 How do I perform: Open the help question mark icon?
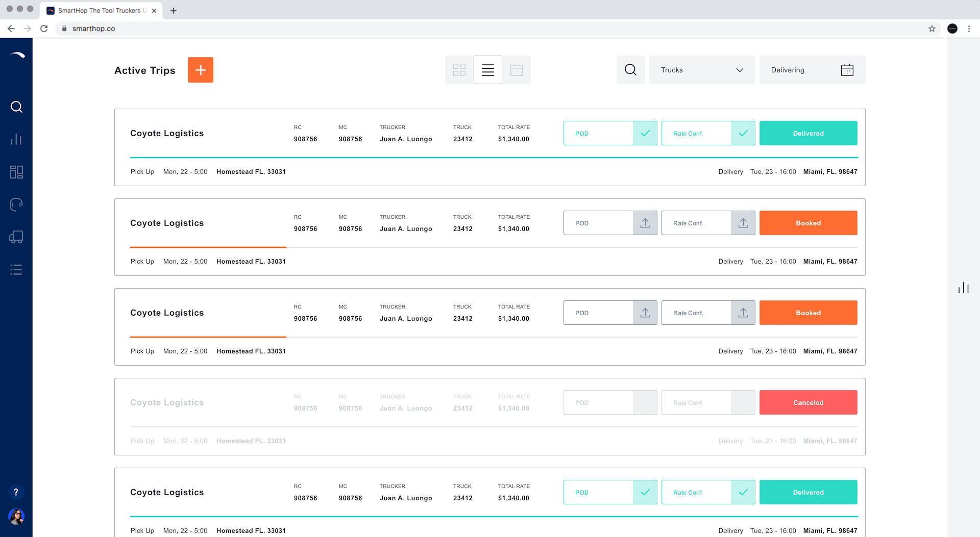point(16,492)
